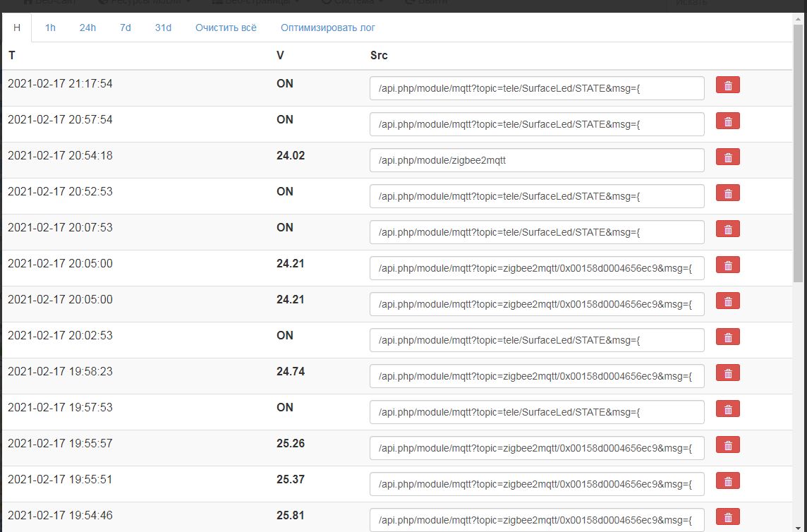Remove the 25.26 value entry
The width and height of the screenshot is (807, 532).
pyautogui.click(x=727, y=445)
